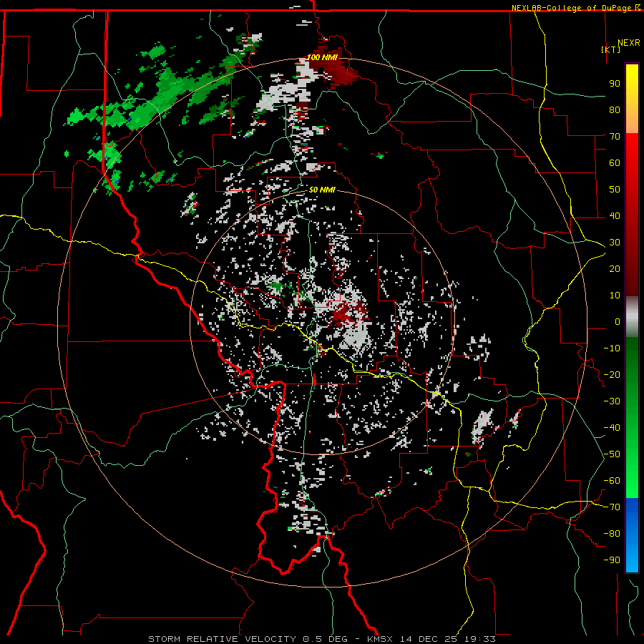Click the positive "90" scale value
The height and width of the screenshot is (644, 644).
click(615, 84)
